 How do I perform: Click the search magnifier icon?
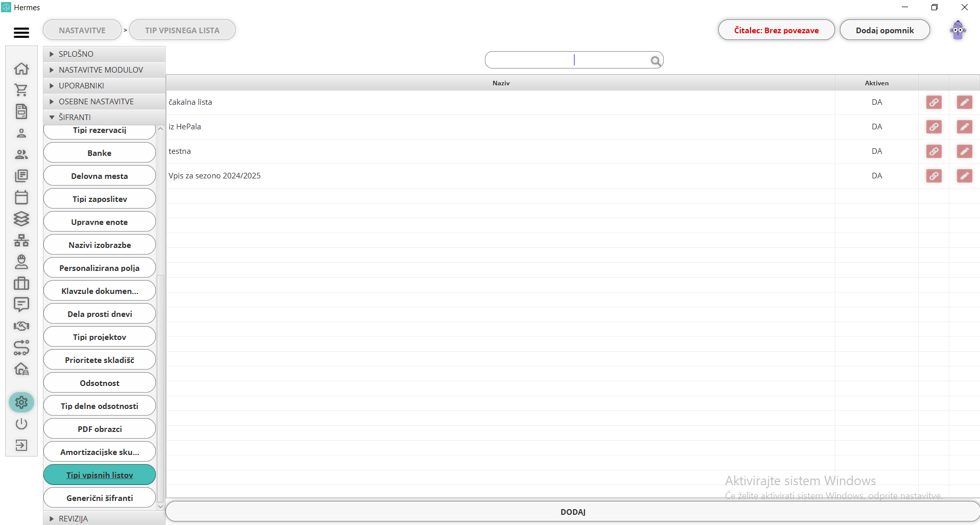pos(656,61)
